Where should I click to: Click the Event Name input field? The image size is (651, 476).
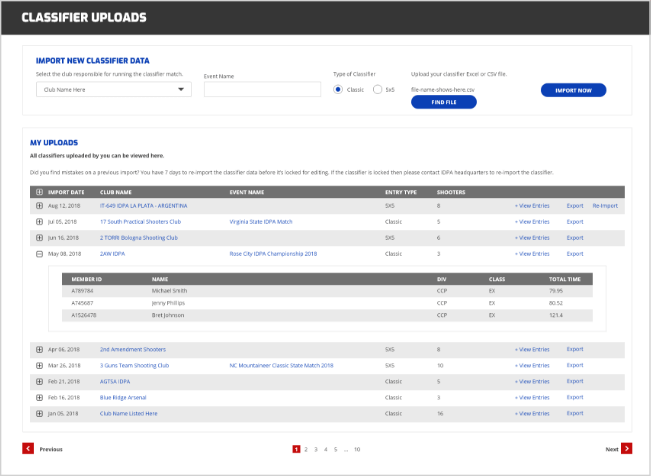pos(262,90)
